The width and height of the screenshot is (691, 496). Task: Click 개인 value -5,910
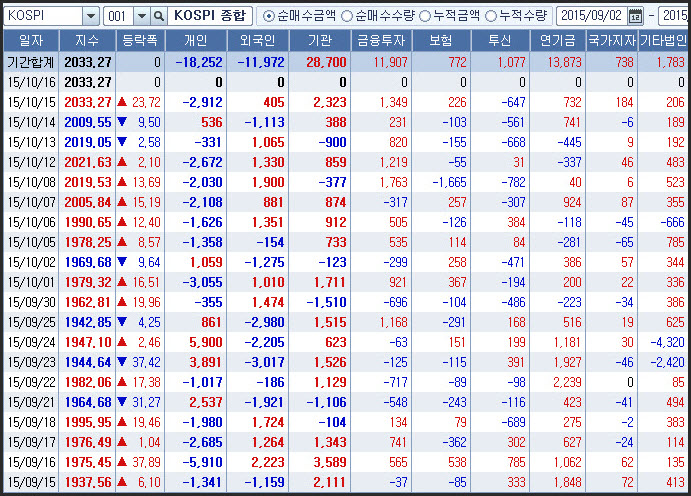(202, 462)
